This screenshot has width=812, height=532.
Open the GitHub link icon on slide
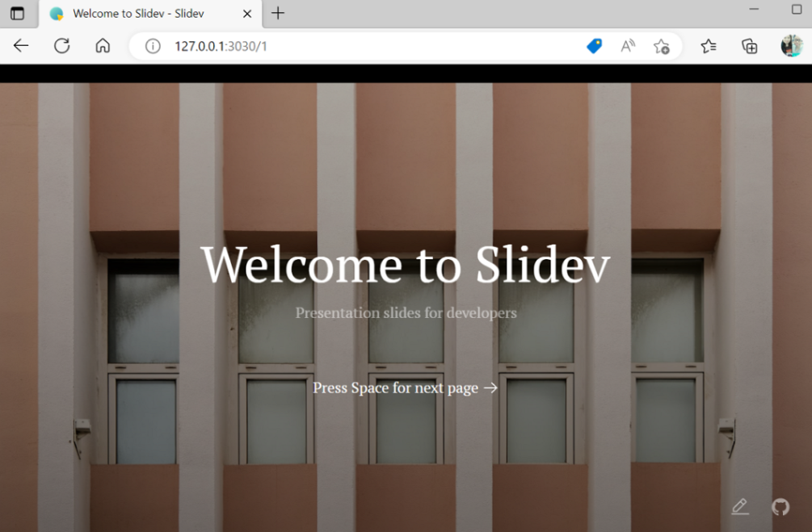pyautogui.click(x=780, y=506)
